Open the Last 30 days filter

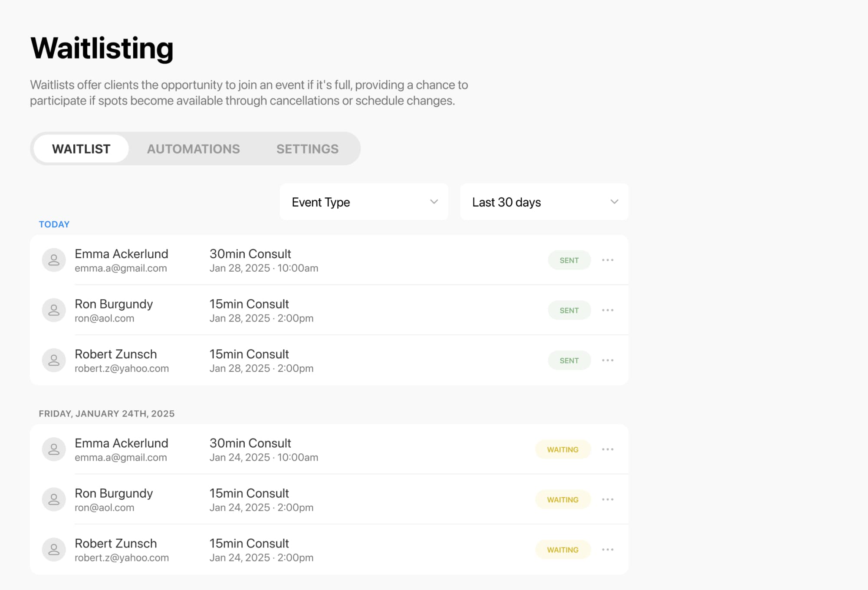tap(544, 202)
